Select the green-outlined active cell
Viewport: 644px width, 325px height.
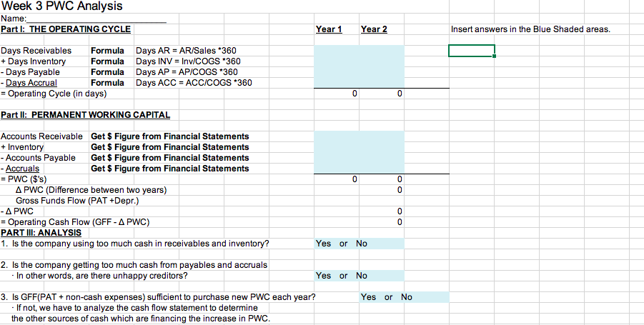click(472, 51)
